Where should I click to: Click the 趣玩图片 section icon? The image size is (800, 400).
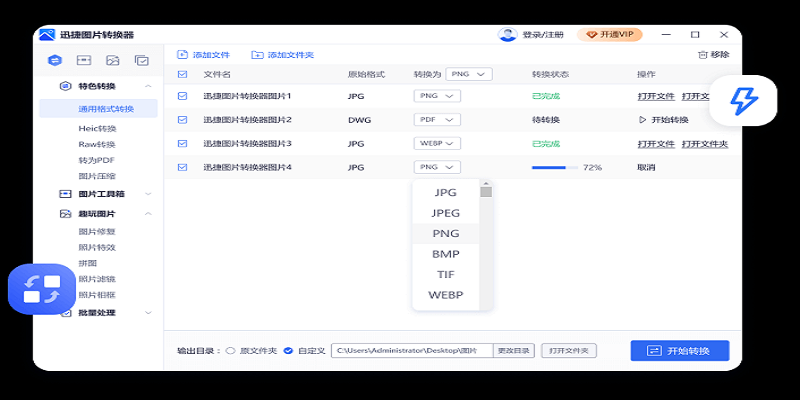65,214
